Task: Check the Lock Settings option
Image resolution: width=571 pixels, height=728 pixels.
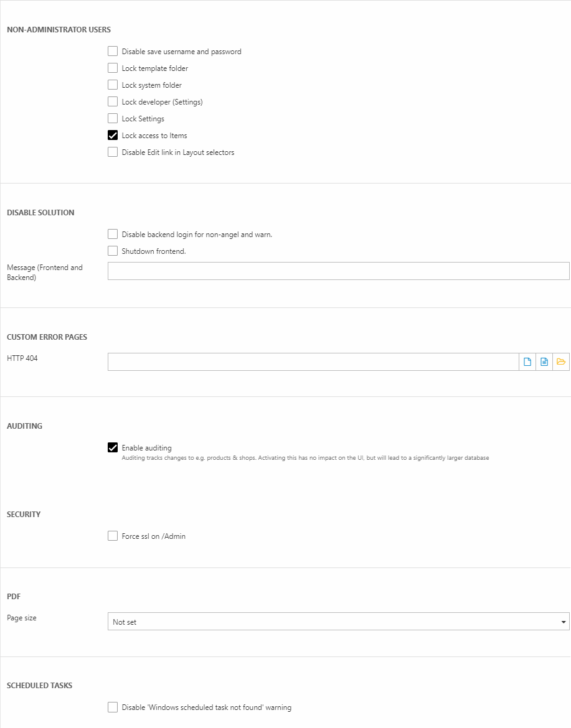Action: 113,119
